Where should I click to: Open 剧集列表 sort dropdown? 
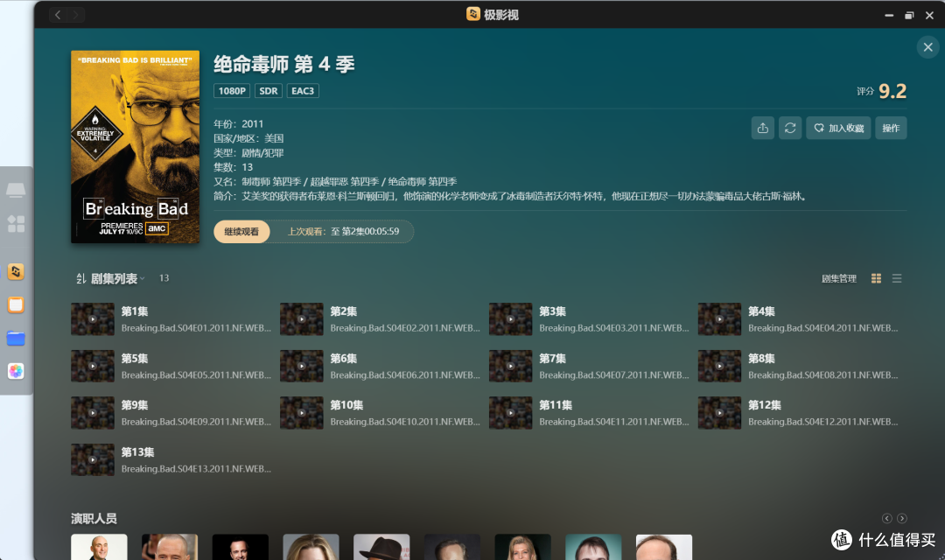coord(118,278)
